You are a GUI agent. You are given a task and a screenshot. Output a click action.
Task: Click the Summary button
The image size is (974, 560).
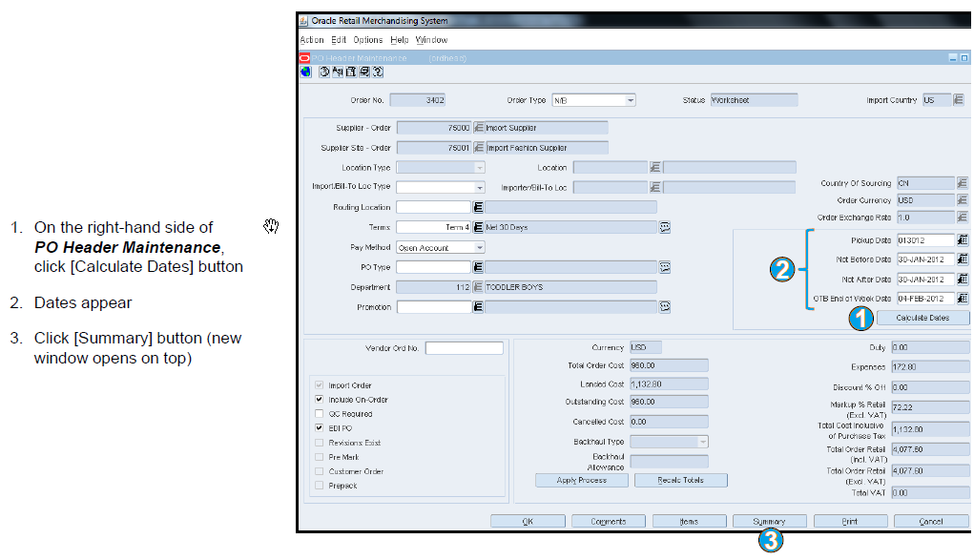tap(769, 521)
